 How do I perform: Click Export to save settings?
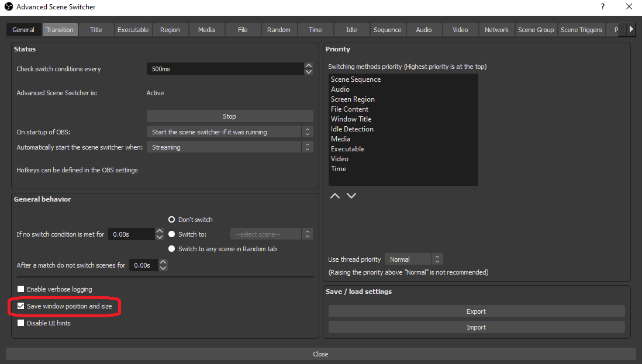pyautogui.click(x=476, y=311)
